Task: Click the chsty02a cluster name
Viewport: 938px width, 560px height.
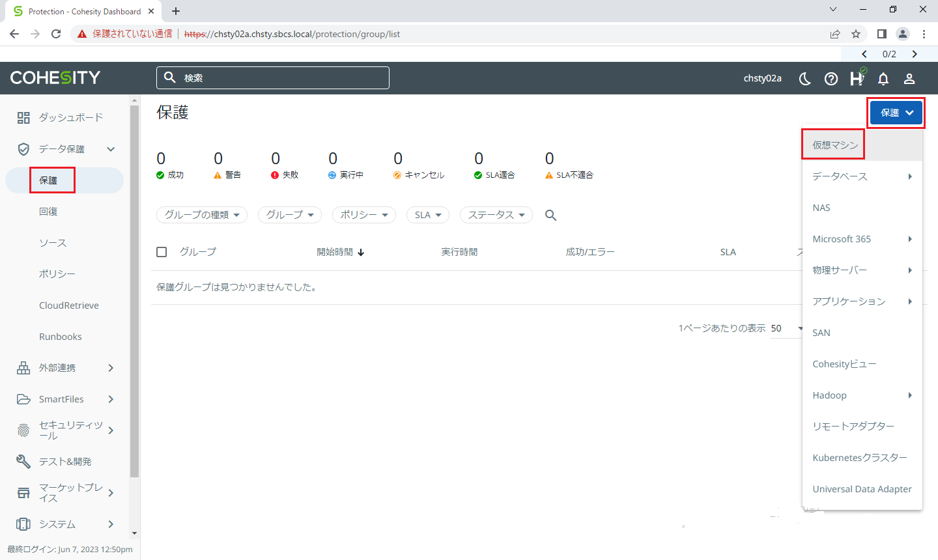Action: pos(763,78)
